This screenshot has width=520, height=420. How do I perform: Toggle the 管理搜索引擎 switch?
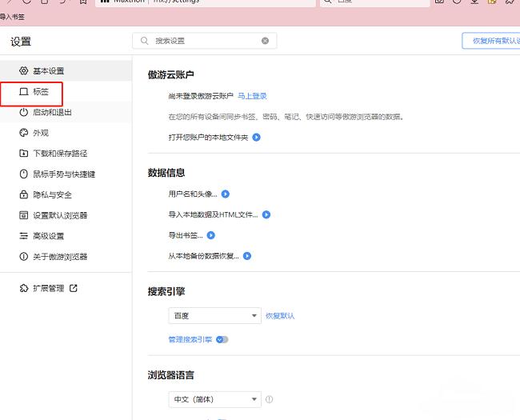point(222,339)
